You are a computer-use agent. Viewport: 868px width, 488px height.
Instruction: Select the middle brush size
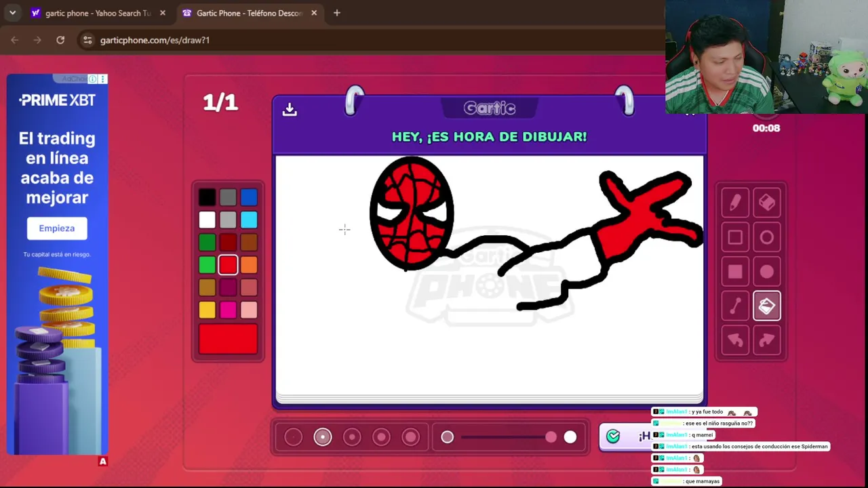coord(352,437)
